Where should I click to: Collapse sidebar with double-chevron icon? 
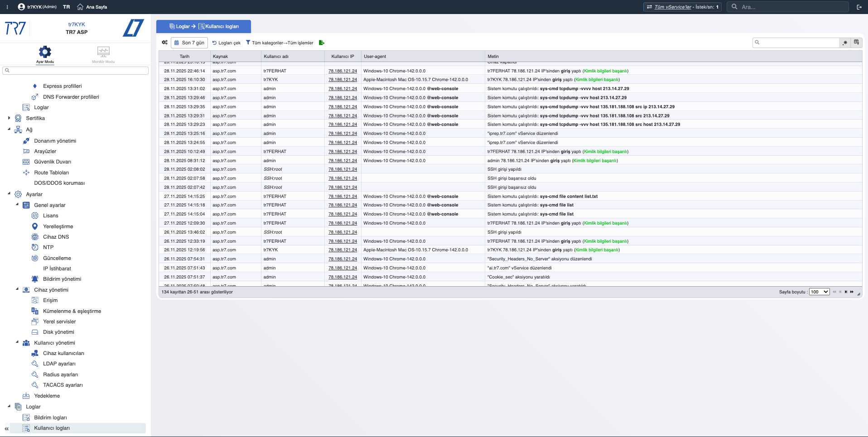coord(6,428)
